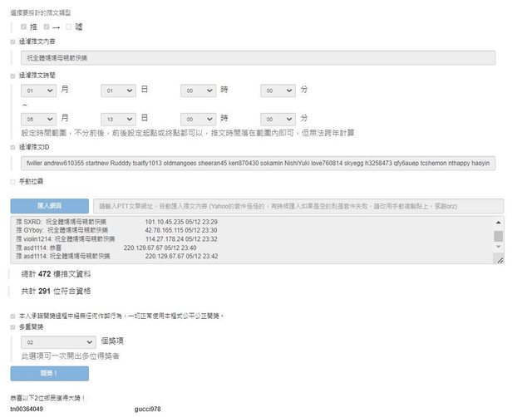The height and width of the screenshot is (417, 532).
Task: Click the 匯入網頁 import button
Action: tap(38, 204)
